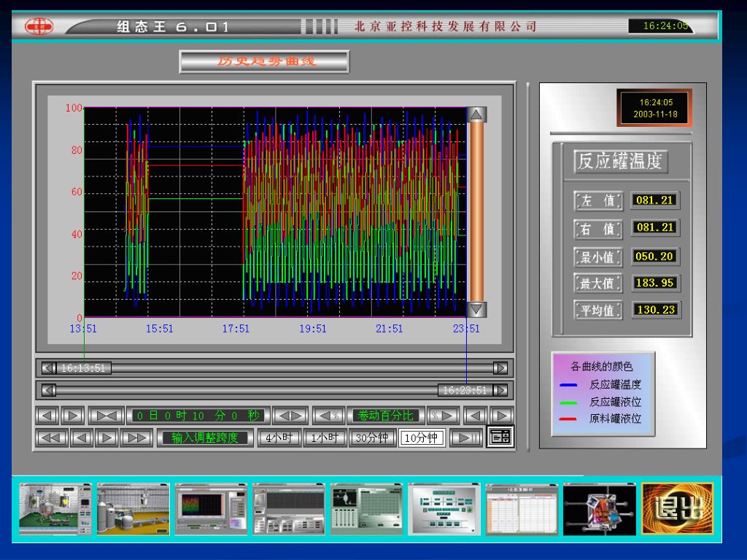Click the date-time display 2003-11-18
Screen dimensions: 747x560
coord(655,108)
